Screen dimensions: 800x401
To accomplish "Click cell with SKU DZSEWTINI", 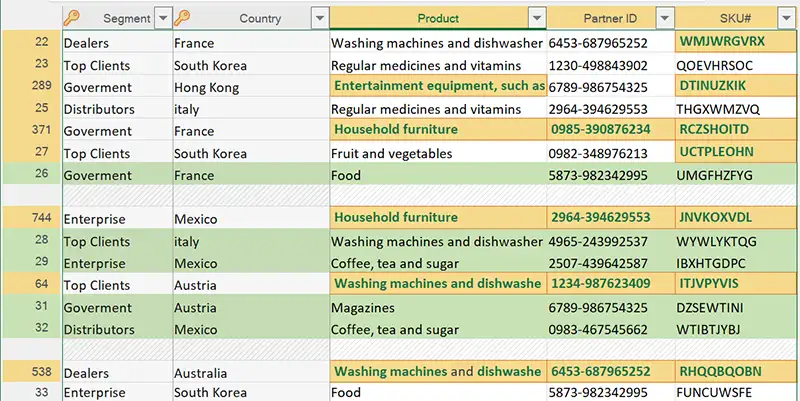I will point(735,308).
